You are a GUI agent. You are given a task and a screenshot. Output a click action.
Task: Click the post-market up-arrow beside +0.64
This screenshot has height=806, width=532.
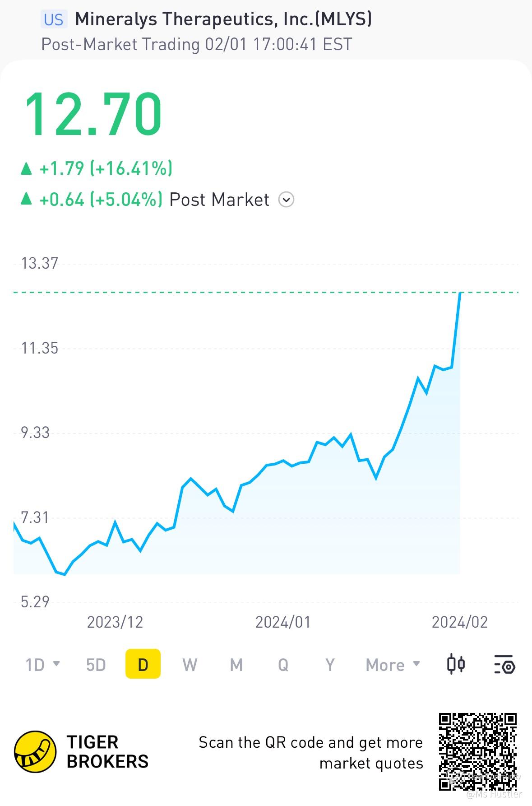coord(27,199)
